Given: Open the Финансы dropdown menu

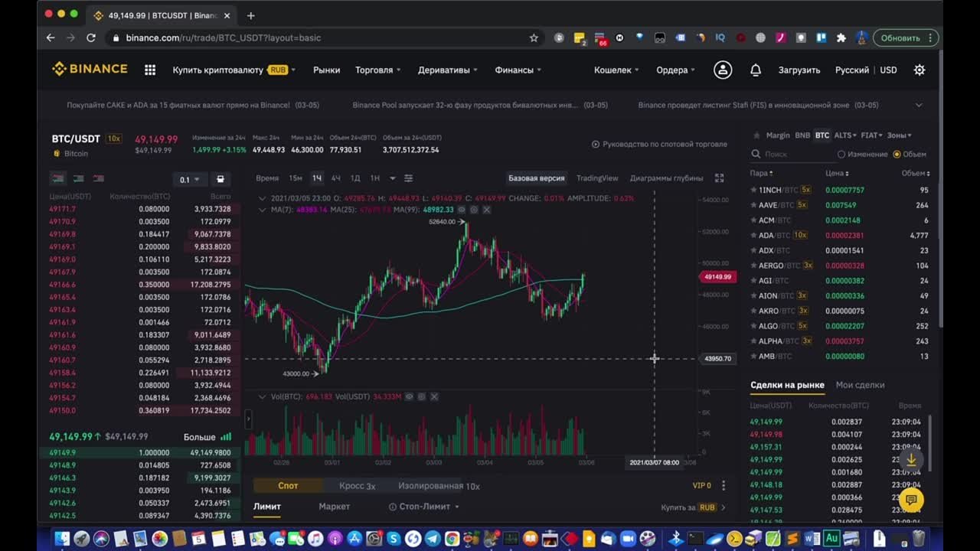Looking at the screenshot, I should pos(518,70).
